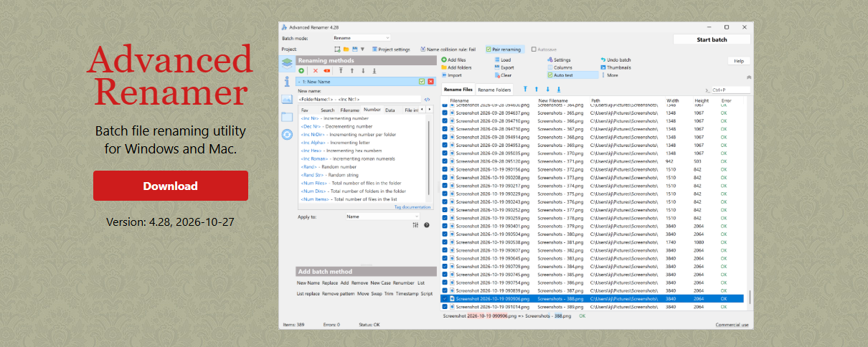
Task: Delete selected method with red X icon
Action: tap(315, 71)
